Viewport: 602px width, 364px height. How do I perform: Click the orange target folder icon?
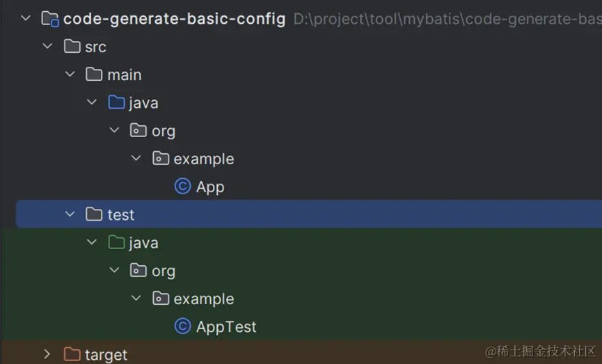click(72, 354)
